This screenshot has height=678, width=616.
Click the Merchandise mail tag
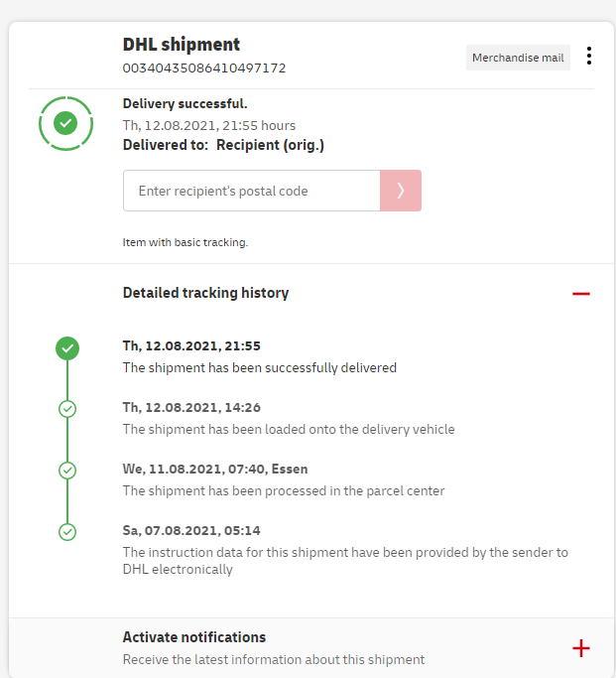point(518,58)
